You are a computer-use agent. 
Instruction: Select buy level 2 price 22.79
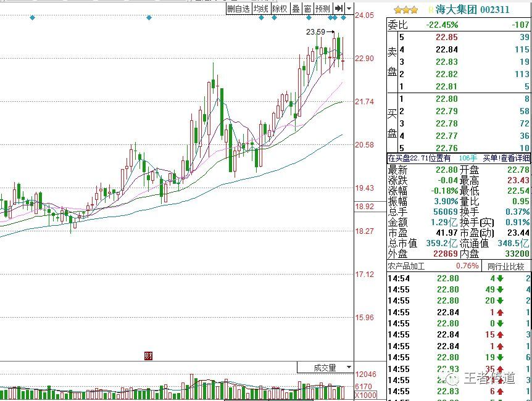coord(446,111)
